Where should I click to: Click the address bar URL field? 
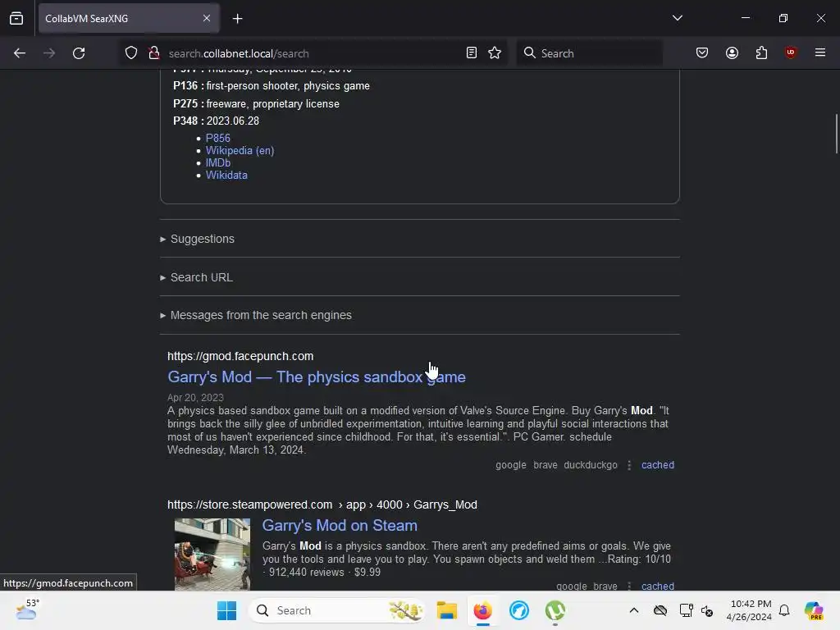click(x=311, y=53)
